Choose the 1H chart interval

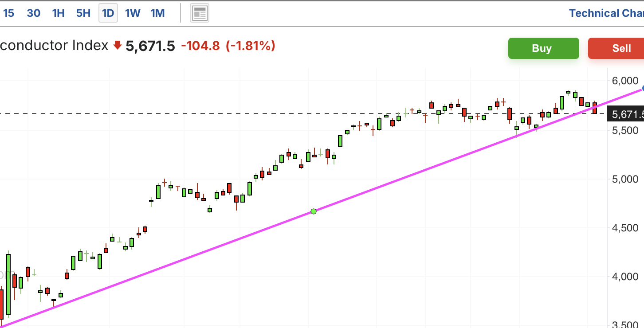[58, 13]
